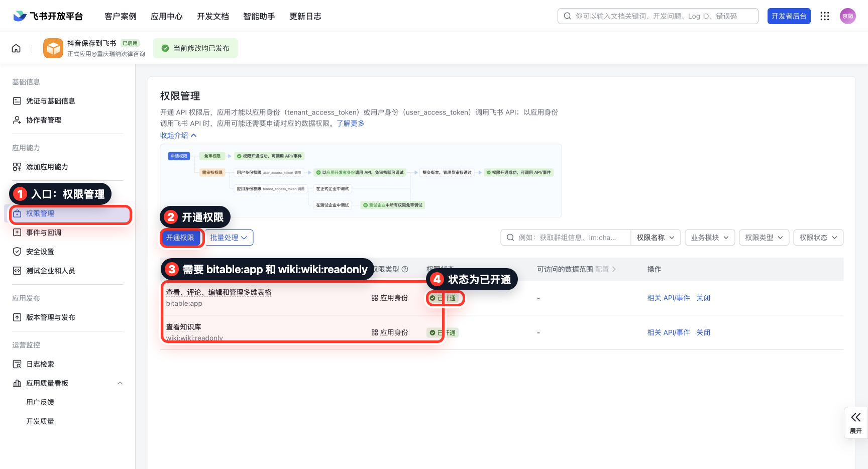868x469 pixels.
Task: Click 关闭 for bitable:app permission
Action: tap(703, 298)
